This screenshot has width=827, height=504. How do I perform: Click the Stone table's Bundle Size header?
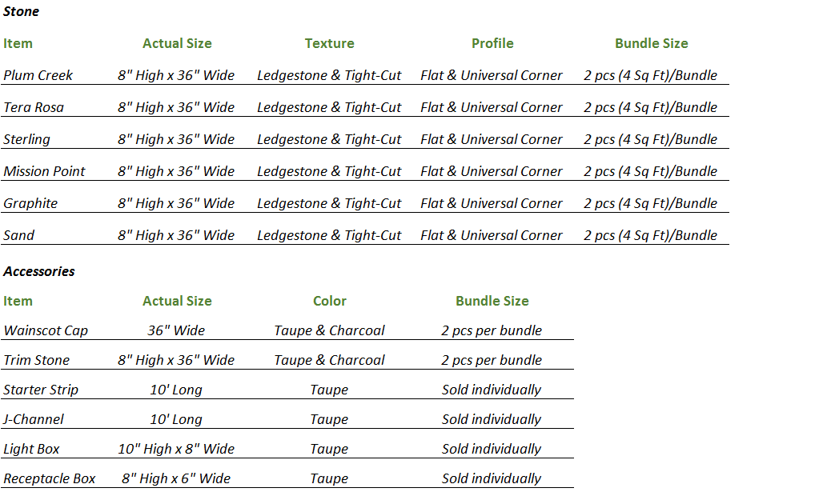coord(652,43)
